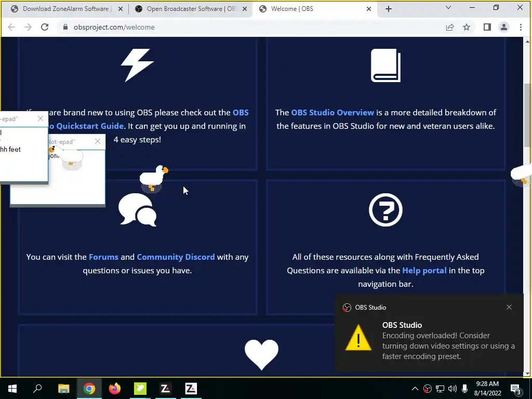Click the OBS Studio tray icon
The image size is (532, 399).
click(428, 389)
